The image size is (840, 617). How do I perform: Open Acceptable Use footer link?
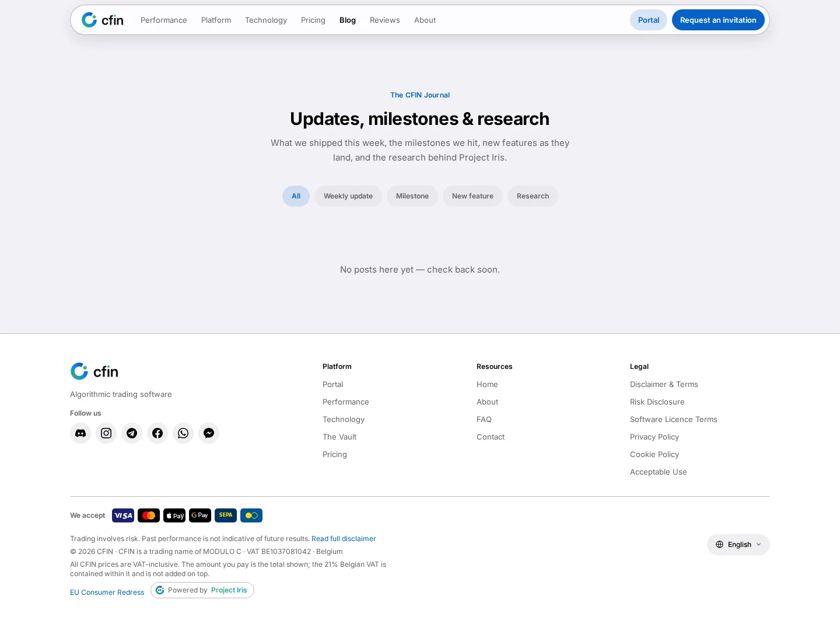(659, 472)
